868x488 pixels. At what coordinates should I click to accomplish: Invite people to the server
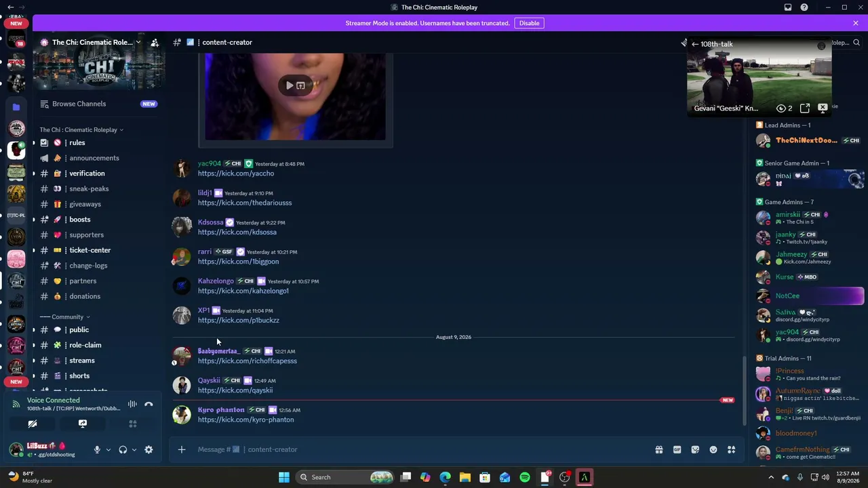point(155,42)
